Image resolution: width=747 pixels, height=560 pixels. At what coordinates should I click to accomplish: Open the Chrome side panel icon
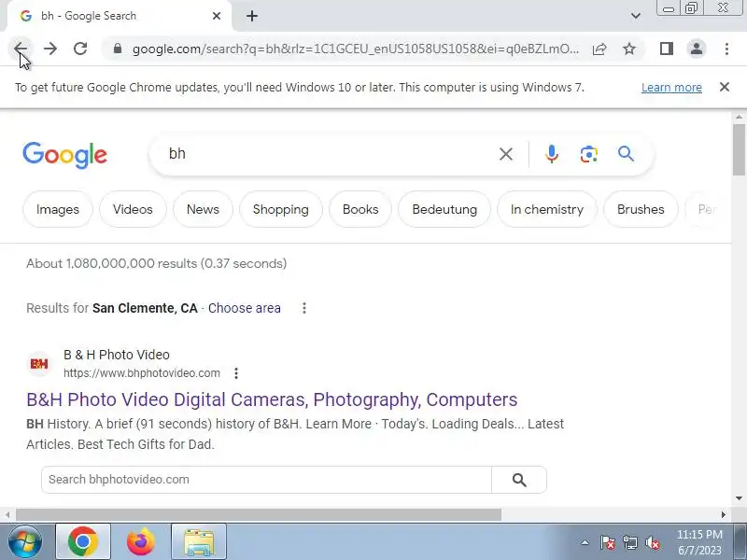(x=667, y=49)
